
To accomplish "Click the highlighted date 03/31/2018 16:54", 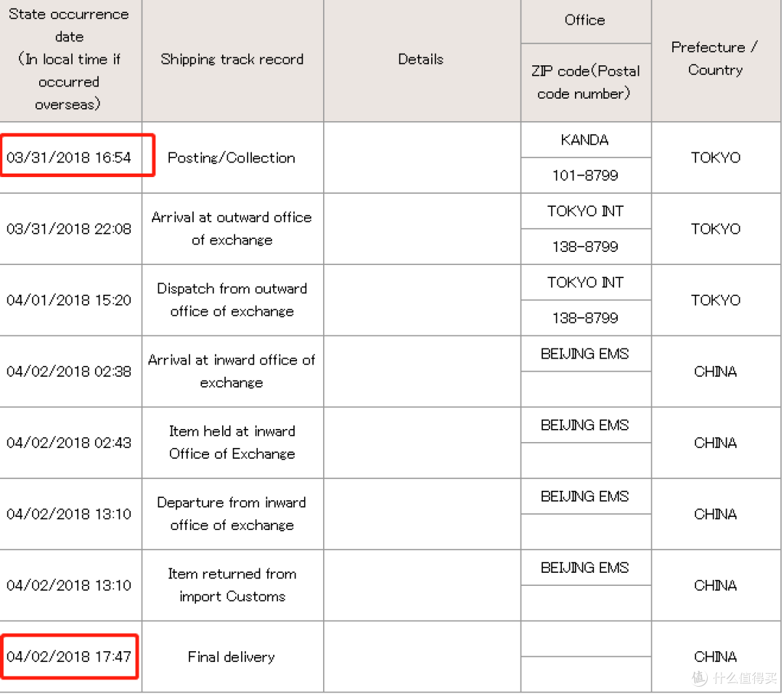I will pyautogui.click(x=68, y=158).
